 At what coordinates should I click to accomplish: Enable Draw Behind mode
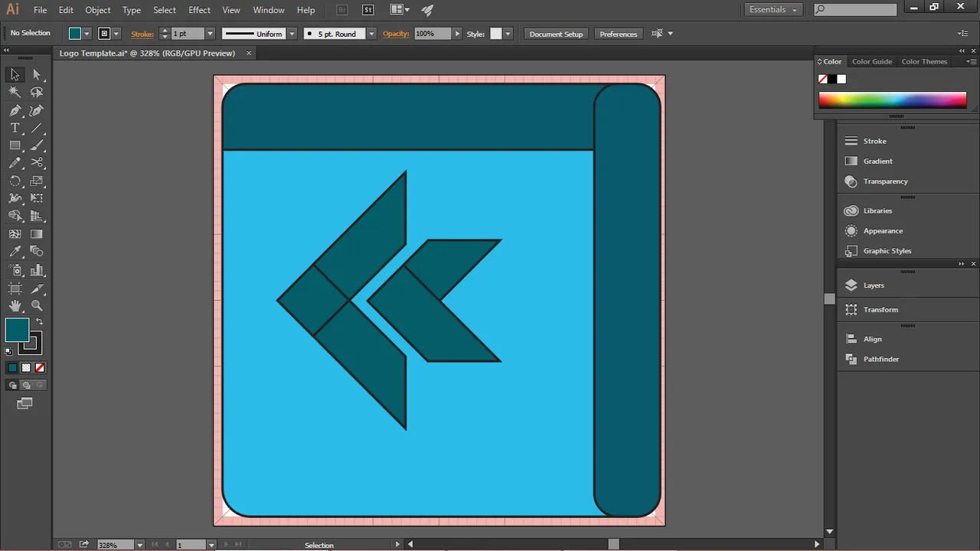[26, 385]
